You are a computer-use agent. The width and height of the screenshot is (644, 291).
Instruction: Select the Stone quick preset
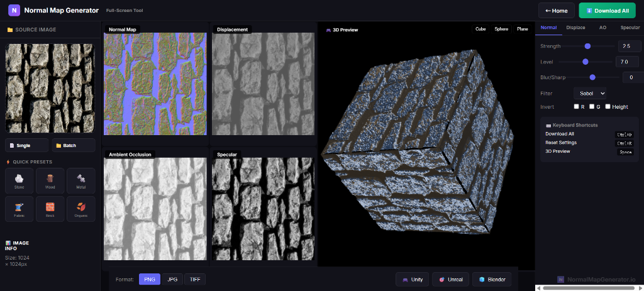20,180
